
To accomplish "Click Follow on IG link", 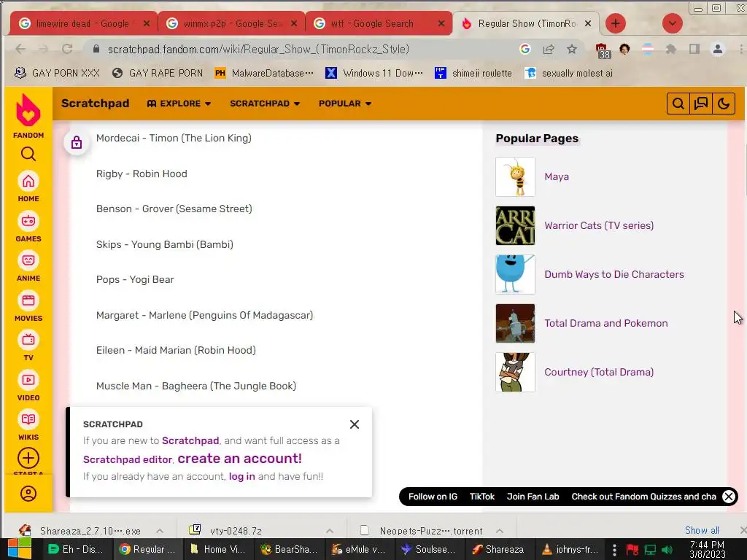I will [433, 497].
